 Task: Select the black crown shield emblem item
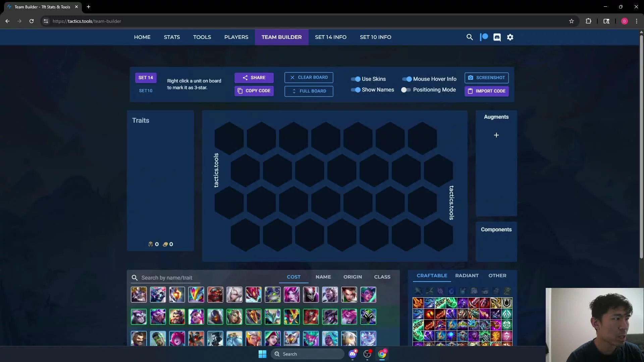tap(507, 303)
